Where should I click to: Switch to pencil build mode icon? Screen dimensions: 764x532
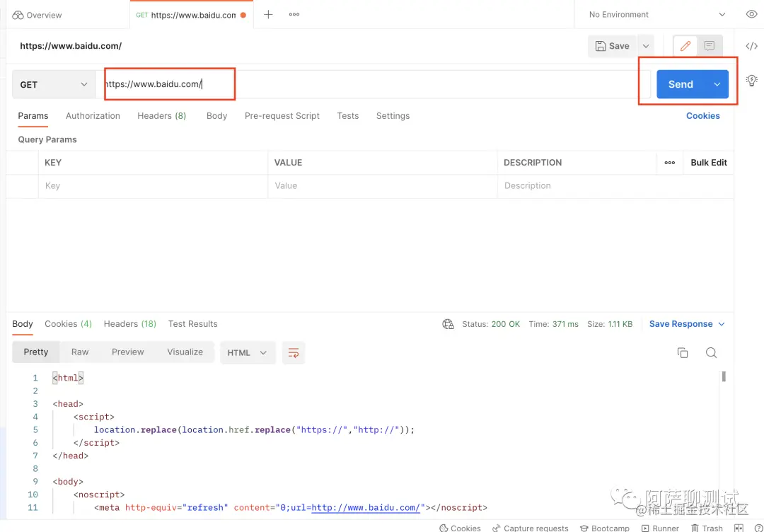[x=685, y=46]
